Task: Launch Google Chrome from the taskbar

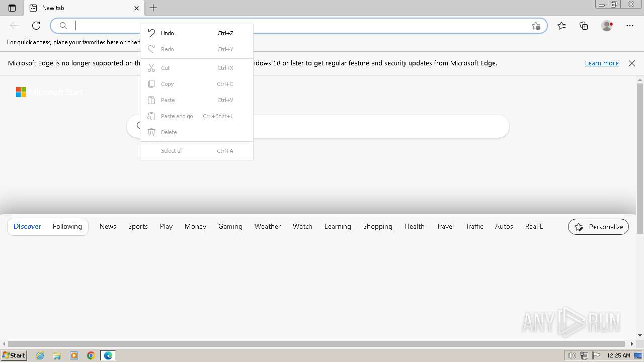Action: (x=91, y=355)
